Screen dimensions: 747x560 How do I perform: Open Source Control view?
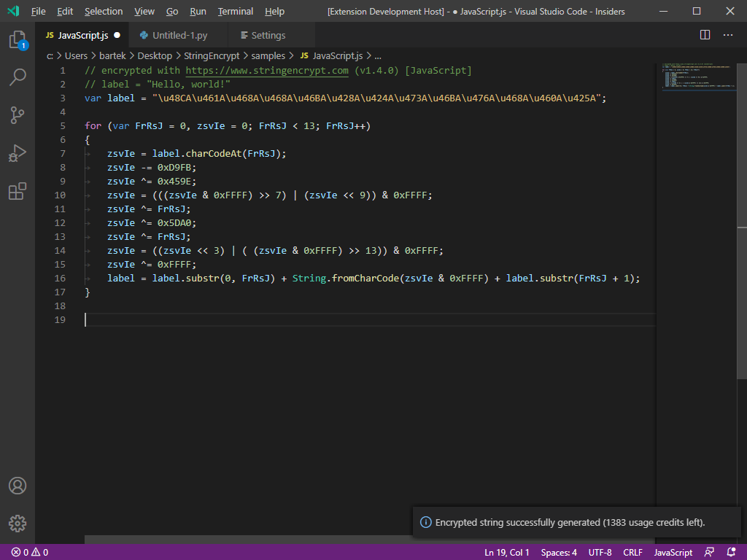click(x=18, y=115)
